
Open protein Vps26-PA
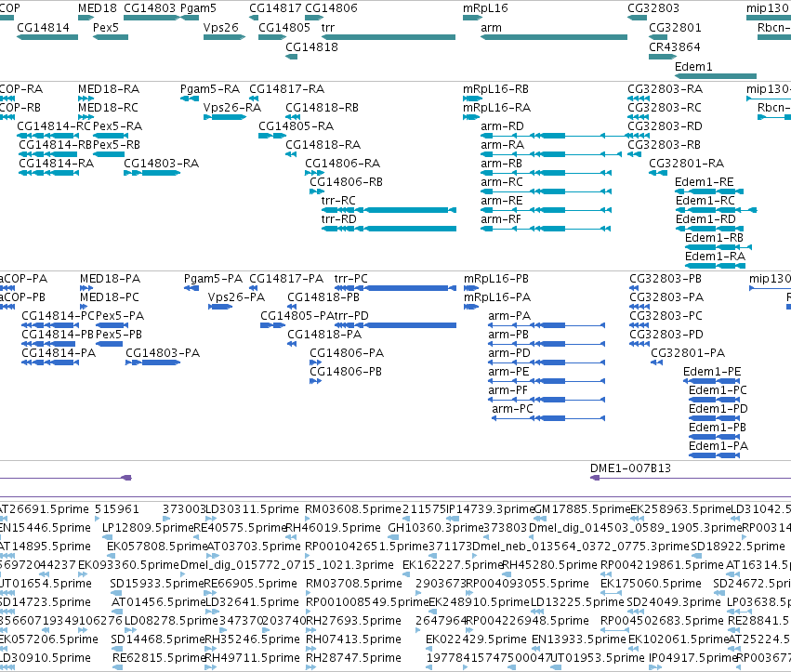236,297
